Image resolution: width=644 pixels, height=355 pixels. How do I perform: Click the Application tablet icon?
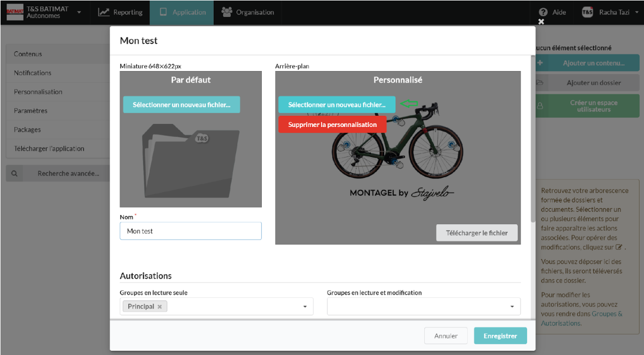pyautogui.click(x=163, y=12)
